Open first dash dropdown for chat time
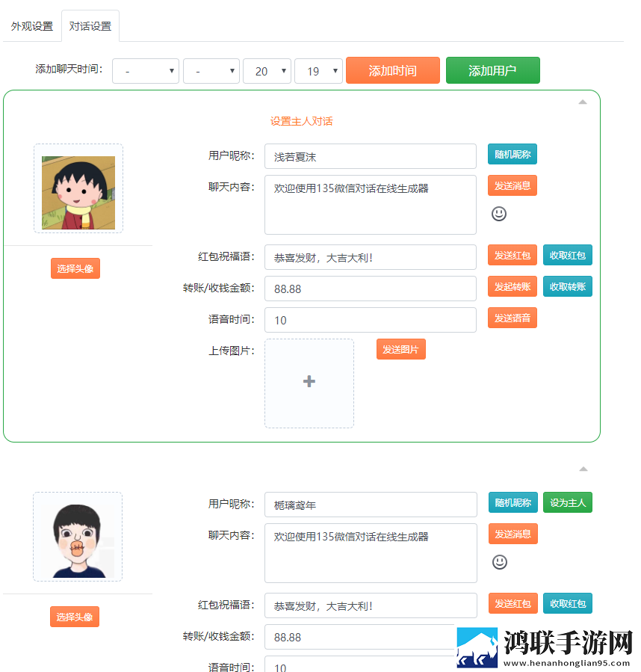Viewport: 641px width, 672px height. [146, 71]
